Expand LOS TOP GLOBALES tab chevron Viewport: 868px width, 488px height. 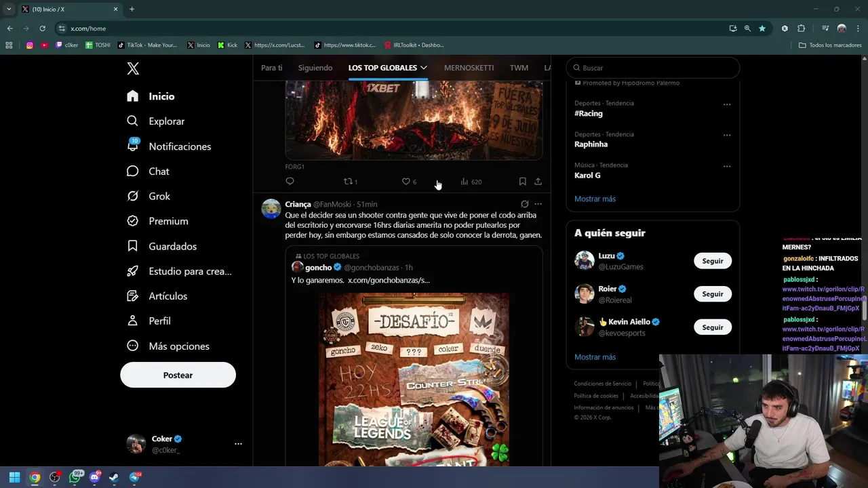[x=424, y=68]
